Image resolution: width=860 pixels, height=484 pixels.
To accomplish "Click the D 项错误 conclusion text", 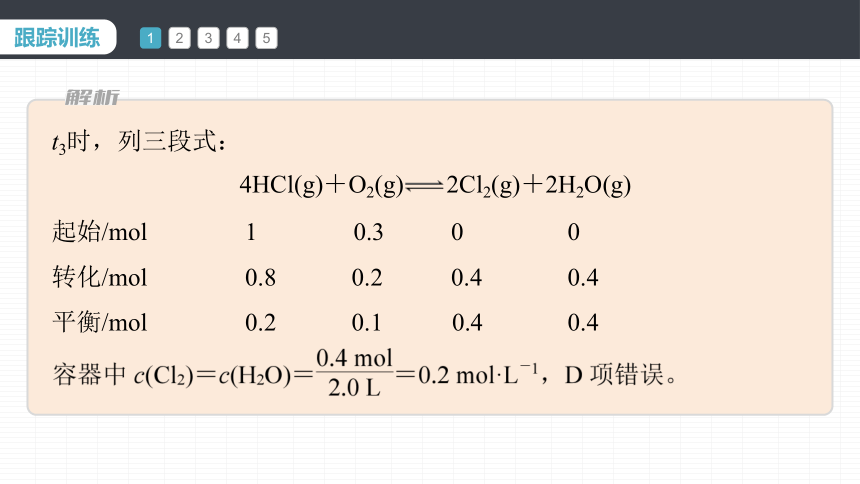I will (x=620, y=375).
